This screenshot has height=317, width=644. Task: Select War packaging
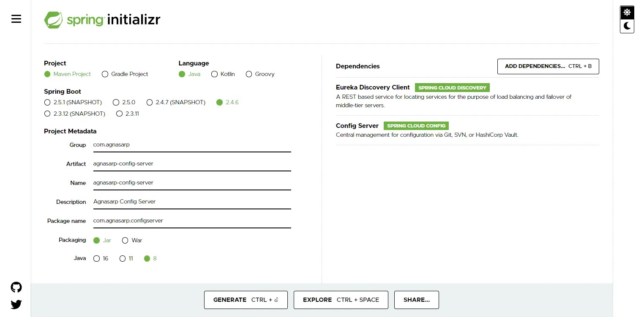[132, 240]
